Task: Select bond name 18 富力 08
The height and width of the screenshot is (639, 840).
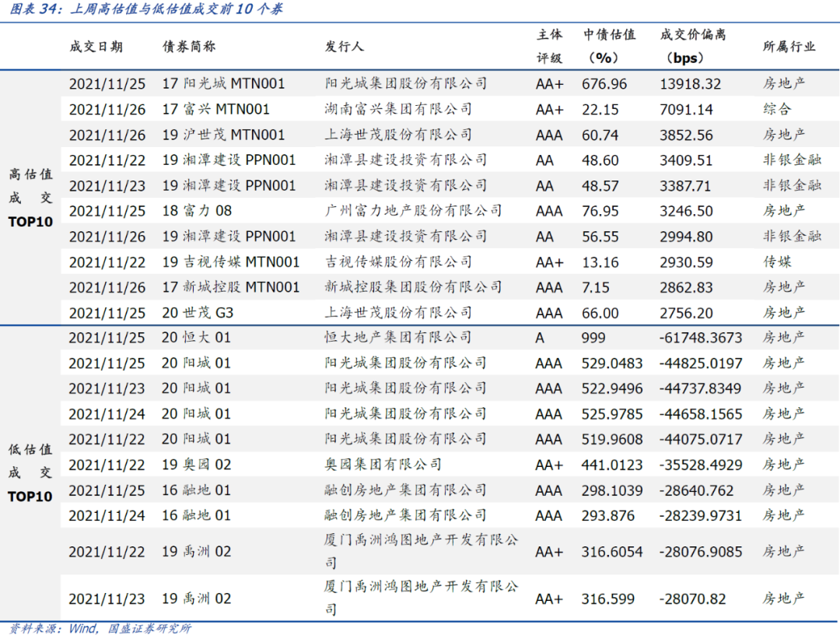Action: pos(197,211)
